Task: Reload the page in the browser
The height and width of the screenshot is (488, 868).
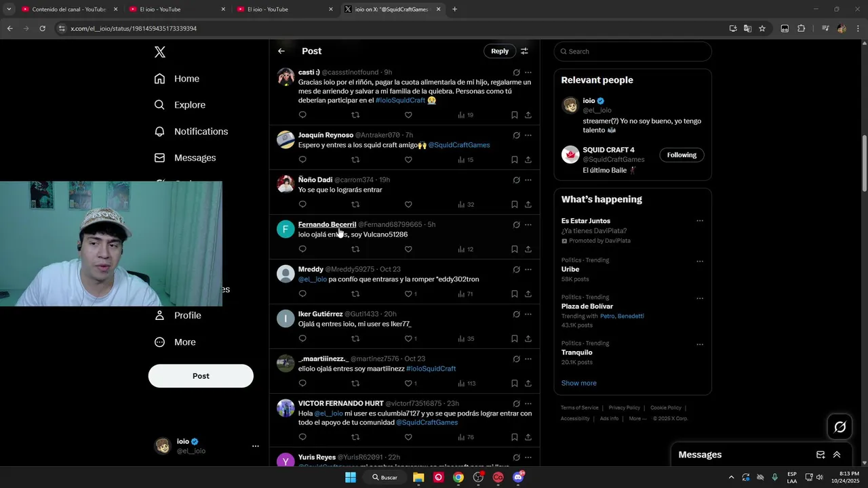Action: (x=42, y=28)
